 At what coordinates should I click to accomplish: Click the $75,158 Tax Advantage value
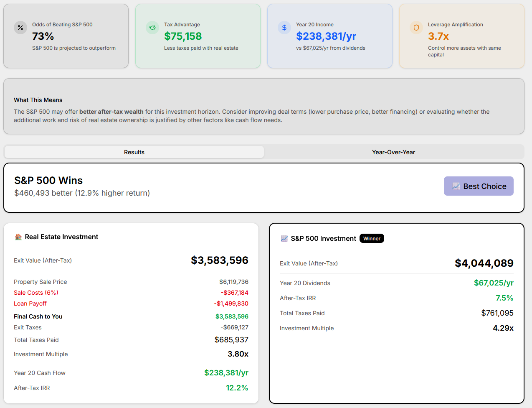click(x=183, y=36)
